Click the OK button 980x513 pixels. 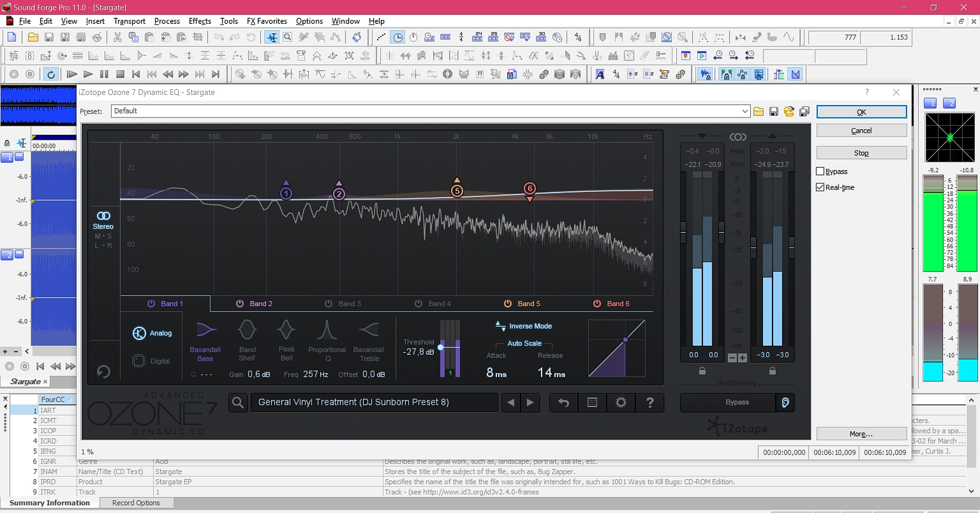pos(861,112)
